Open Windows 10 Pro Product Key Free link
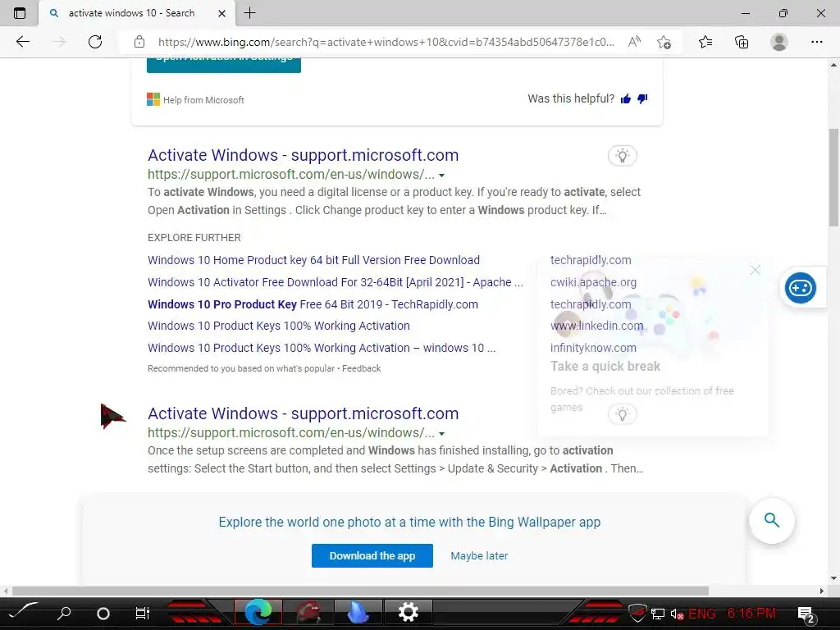 313,304
